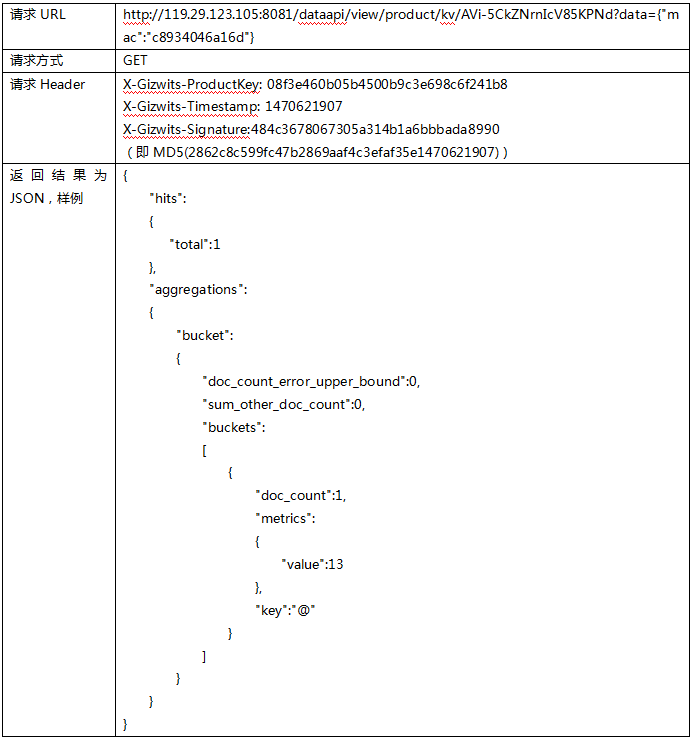The image size is (693, 741).
Task: Select the "请求 Header" row label
Action: 47,84
